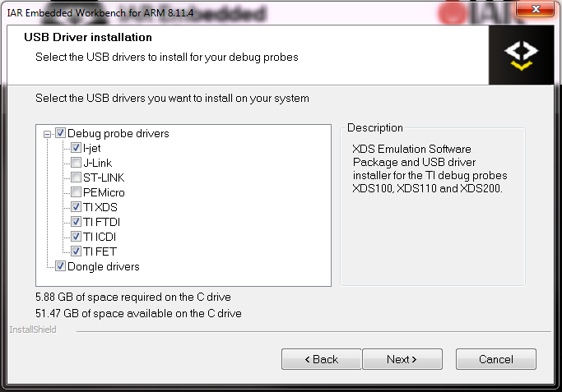The image size is (562, 392).
Task: Select the J-Link tree item label
Action: [x=98, y=163]
